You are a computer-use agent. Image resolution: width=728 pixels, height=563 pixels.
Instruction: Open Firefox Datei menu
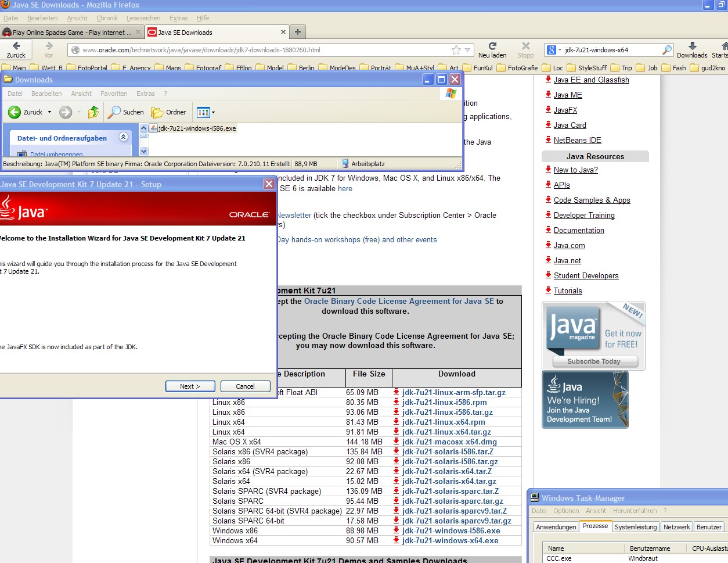11,18
